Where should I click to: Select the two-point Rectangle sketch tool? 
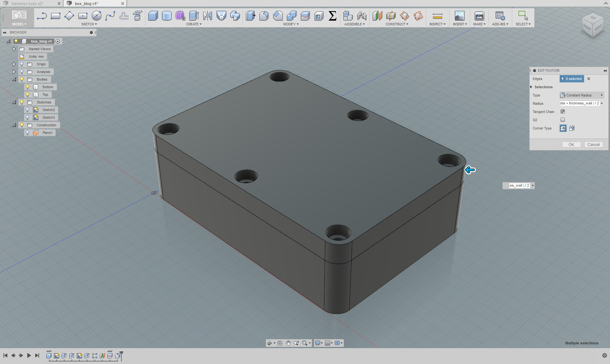tap(56, 16)
